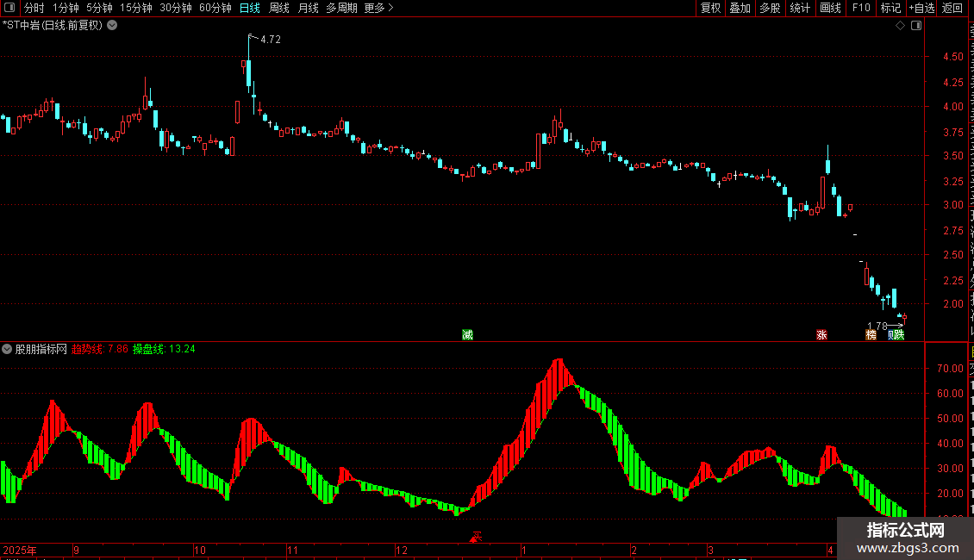Viewport: 974px width, 560px height.
Task: Click the 操盘线: 13.24 value
Action: 164,349
